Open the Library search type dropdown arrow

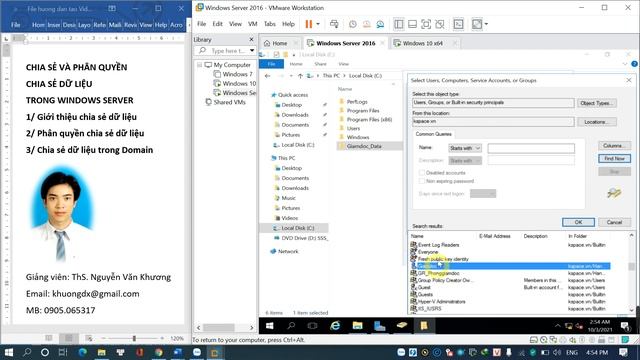click(252, 50)
